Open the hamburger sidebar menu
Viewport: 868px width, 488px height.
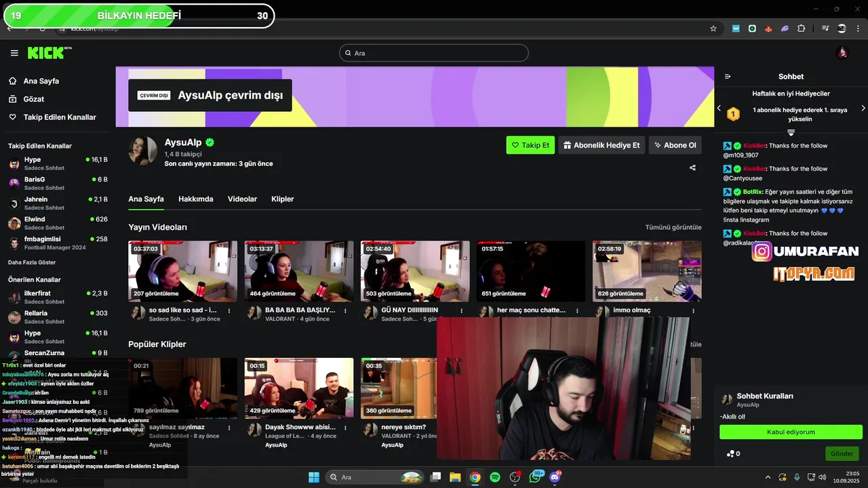(x=14, y=53)
